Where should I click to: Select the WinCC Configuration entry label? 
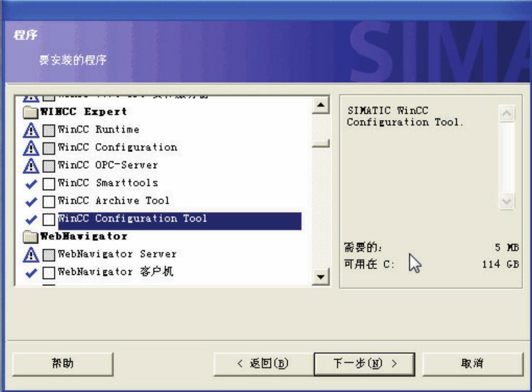pos(117,147)
